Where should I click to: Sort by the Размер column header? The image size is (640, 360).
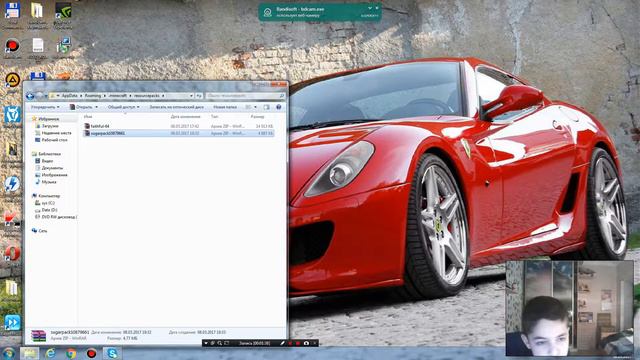258,117
